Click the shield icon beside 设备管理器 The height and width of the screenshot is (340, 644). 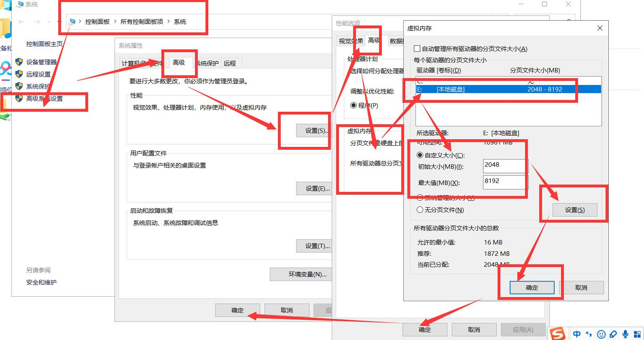19,62
